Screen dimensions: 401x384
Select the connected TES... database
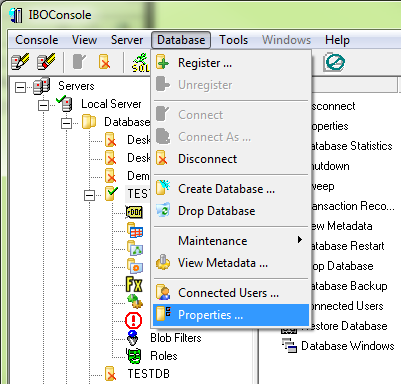click(x=137, y=194)
